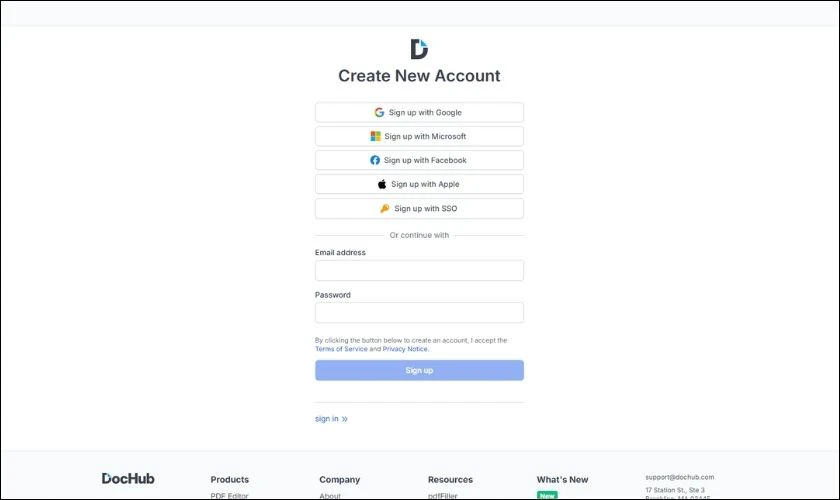Focus the Email address field

[x=419, y=271]
